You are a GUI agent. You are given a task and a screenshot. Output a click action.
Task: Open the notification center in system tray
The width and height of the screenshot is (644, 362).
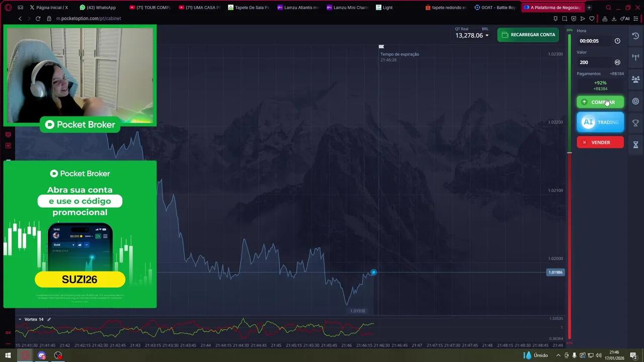click(635, 355)
